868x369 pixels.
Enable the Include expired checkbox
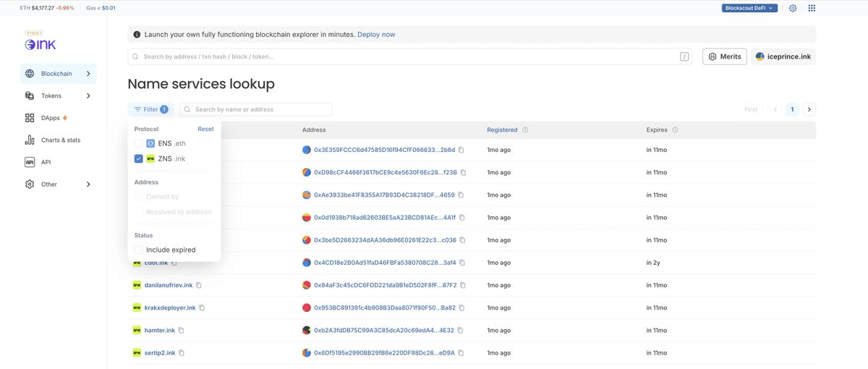tap(139, 250)
